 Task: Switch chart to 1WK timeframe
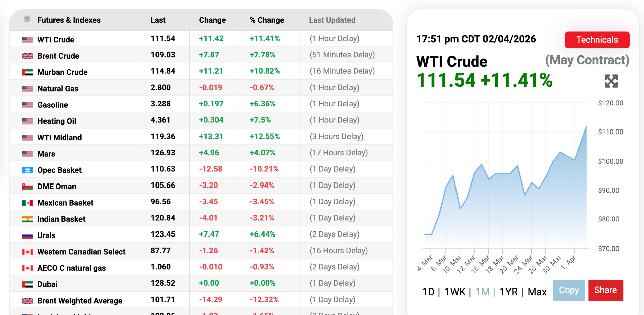[455, 292]
